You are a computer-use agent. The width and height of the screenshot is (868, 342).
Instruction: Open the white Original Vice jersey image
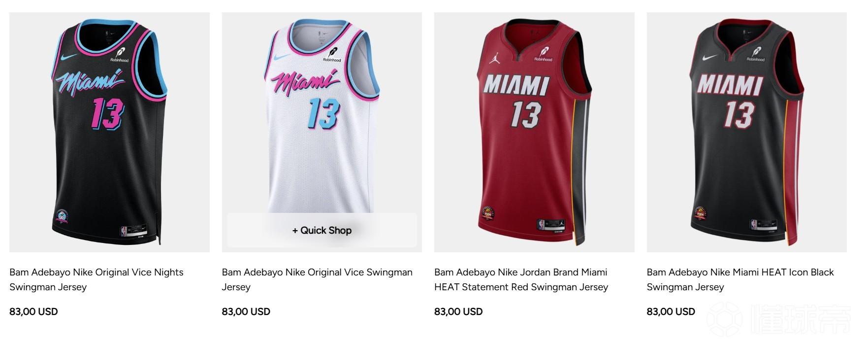tap(321, 132)
